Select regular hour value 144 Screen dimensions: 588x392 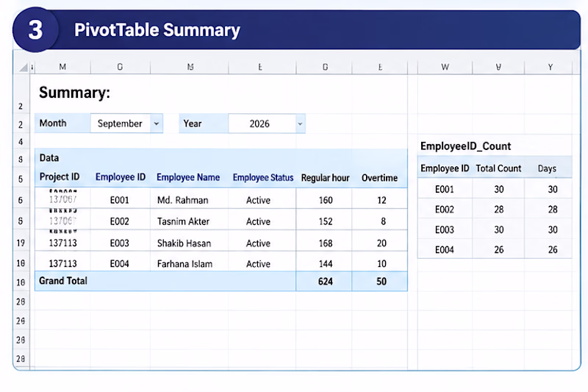[x=326, y=264]
